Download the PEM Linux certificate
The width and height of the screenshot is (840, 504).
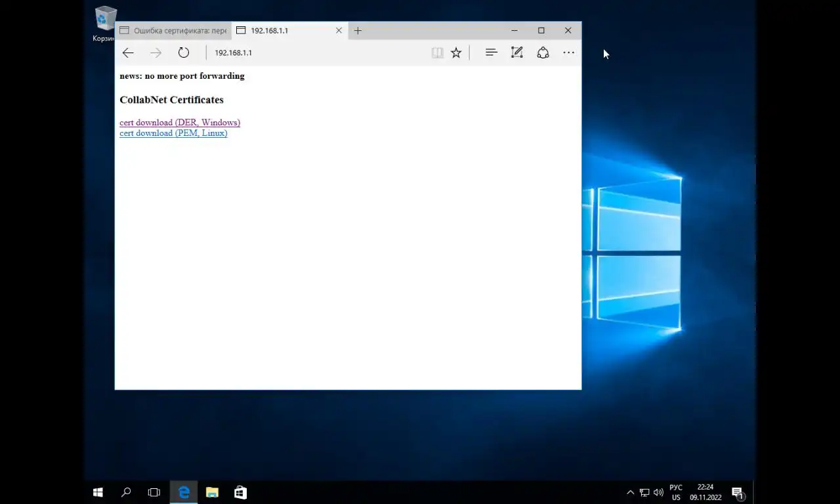[173, 133]
